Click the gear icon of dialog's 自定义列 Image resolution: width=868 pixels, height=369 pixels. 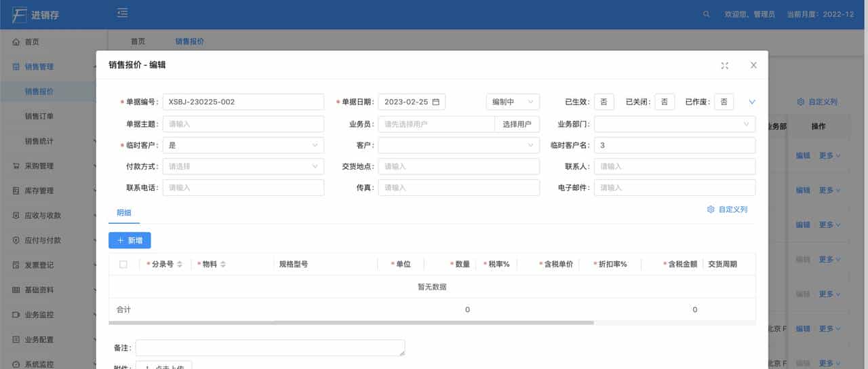coord(711,210)
